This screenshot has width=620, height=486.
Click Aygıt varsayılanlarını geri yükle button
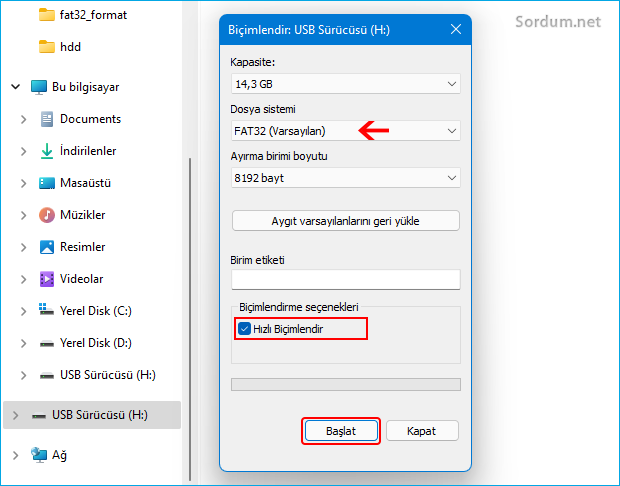coord(346,221)
